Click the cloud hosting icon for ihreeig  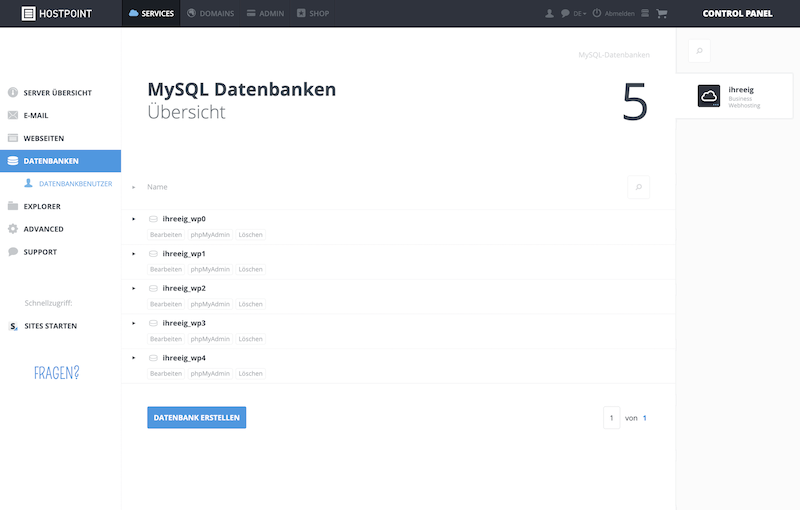pyautogui.click(x=709, y=96)
